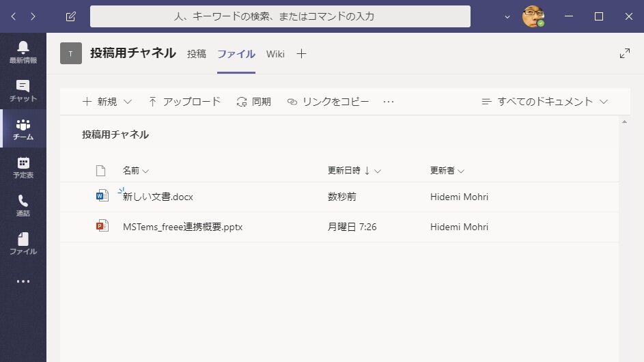The width and height of the screenshot is (644, 362).
Task: Open the file 新しい文書.docx
Action: pyautogui.click(x=158, y=197)
